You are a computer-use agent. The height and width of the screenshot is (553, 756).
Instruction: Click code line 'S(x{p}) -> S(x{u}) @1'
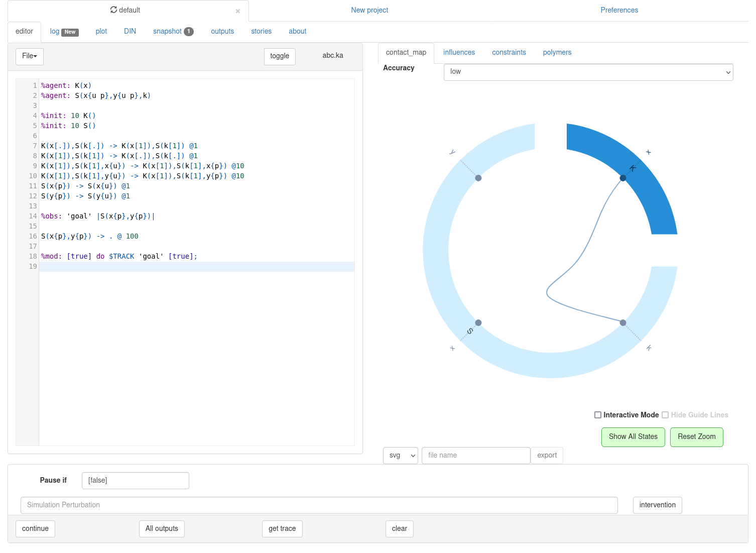[x=85, y=186]
